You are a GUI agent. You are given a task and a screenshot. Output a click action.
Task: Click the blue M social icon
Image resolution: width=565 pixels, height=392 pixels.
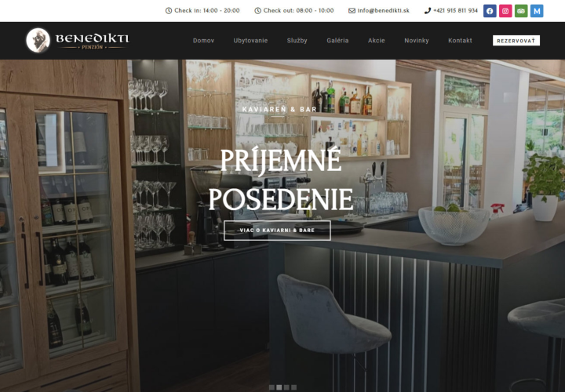537,11
